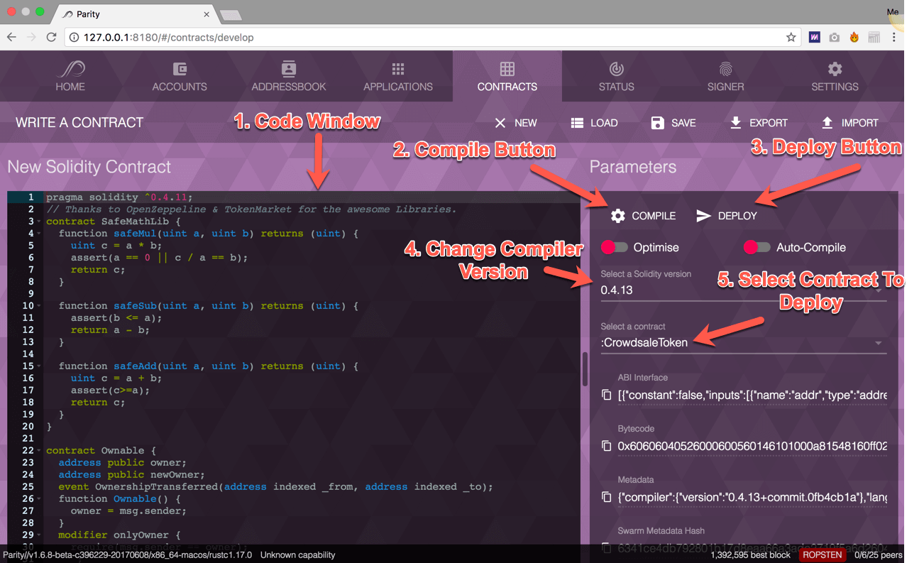Navigate to the Addressbook
This screenshot has width=924, height=563.
(289, 76)
